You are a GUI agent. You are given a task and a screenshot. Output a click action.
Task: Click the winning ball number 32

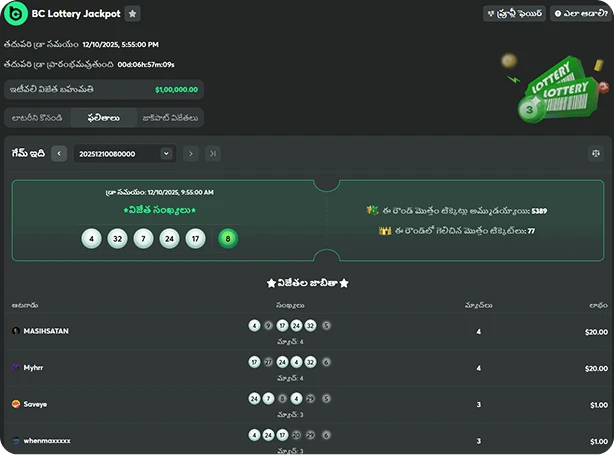[x=118, y=238]
